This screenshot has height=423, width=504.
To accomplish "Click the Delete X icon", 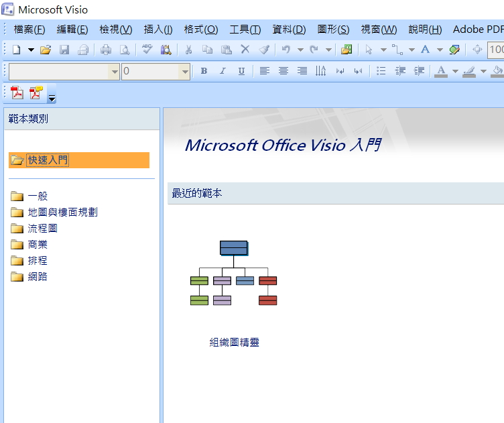I will pos(245,50).
